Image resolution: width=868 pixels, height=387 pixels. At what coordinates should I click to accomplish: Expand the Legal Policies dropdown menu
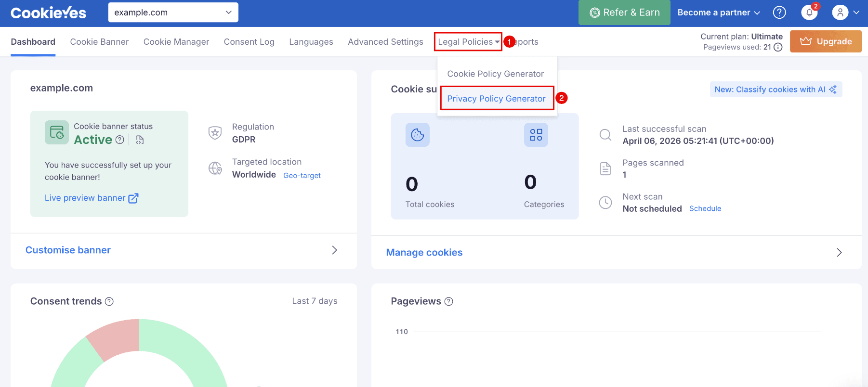(468, 42)
